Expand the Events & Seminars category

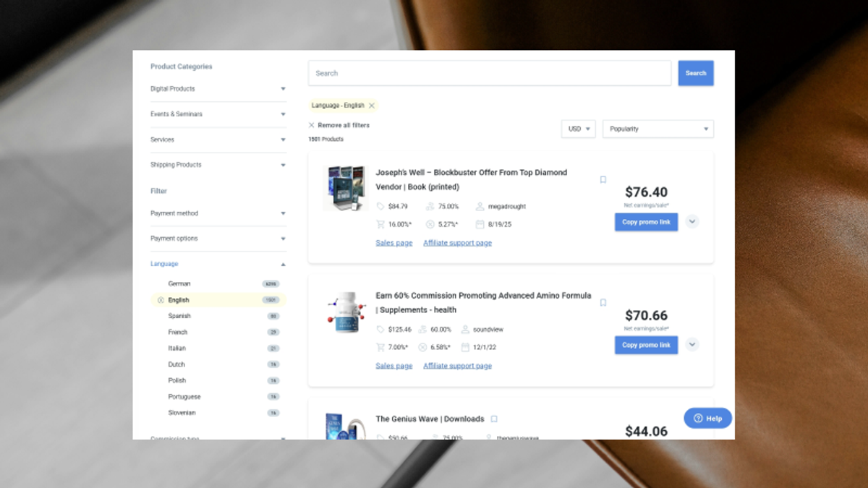[218, 114]
